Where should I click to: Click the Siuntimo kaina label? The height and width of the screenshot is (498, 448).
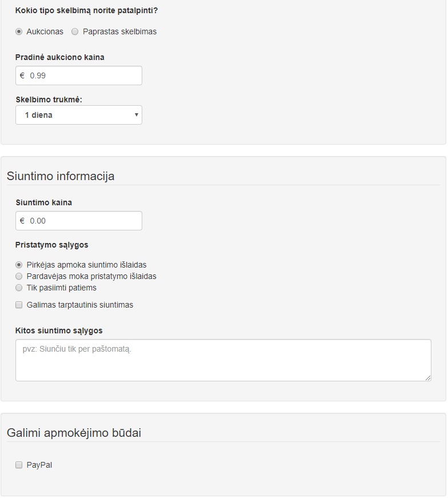[x=44, y=202]
